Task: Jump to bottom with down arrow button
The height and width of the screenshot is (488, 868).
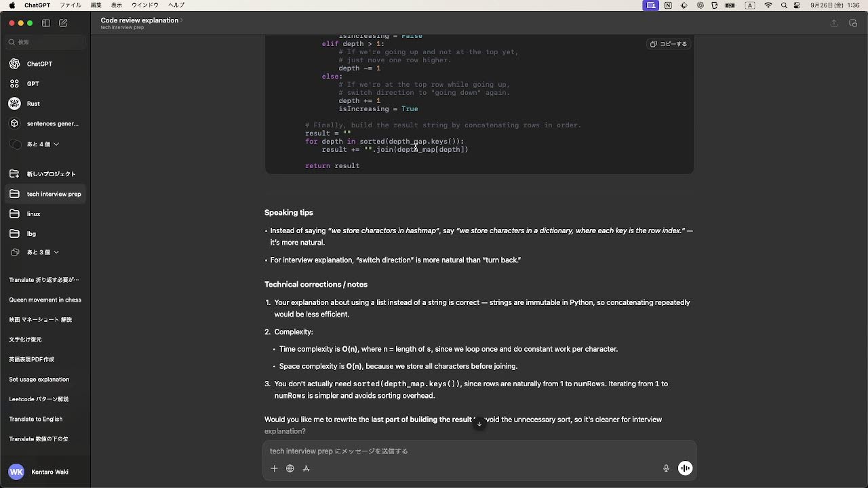Action: [x=479, y=424]
